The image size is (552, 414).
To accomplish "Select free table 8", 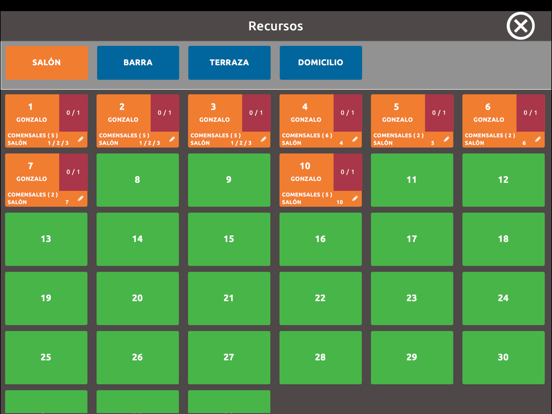I will (x=138, y=180).
